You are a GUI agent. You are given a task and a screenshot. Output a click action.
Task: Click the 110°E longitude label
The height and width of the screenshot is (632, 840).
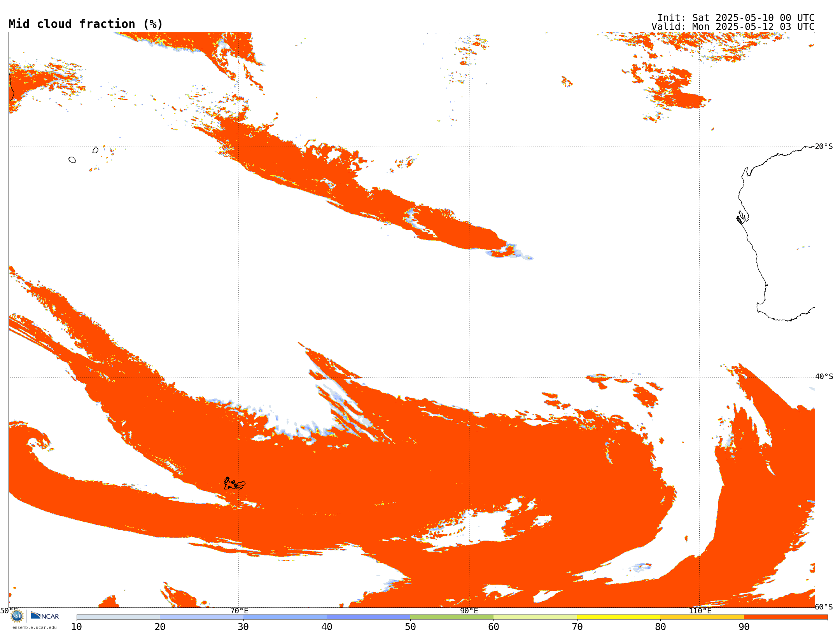point(700,611)
